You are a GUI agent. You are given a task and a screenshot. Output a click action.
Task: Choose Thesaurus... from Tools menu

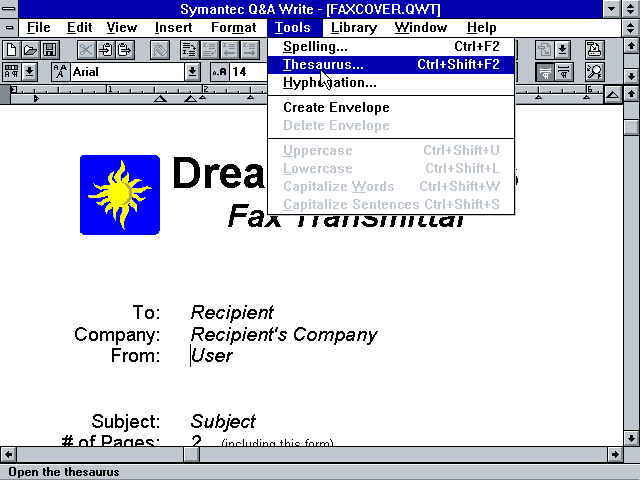pyautogui.click(x=391, y=64)
